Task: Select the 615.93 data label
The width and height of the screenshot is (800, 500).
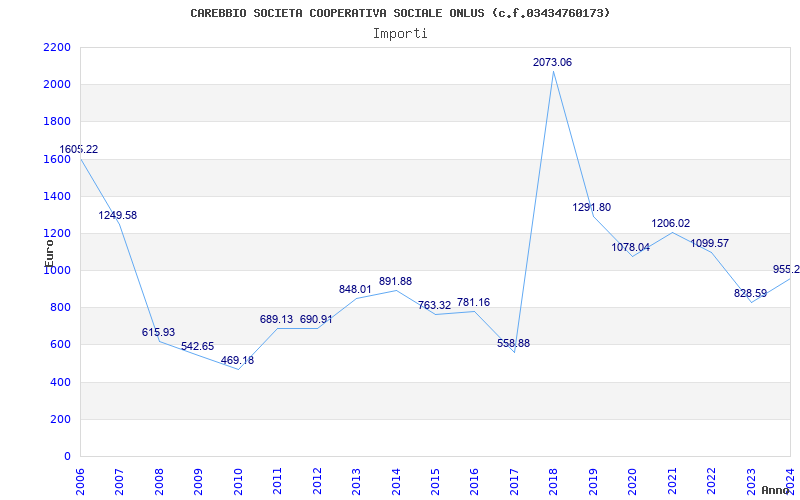Action: point(158,332)
